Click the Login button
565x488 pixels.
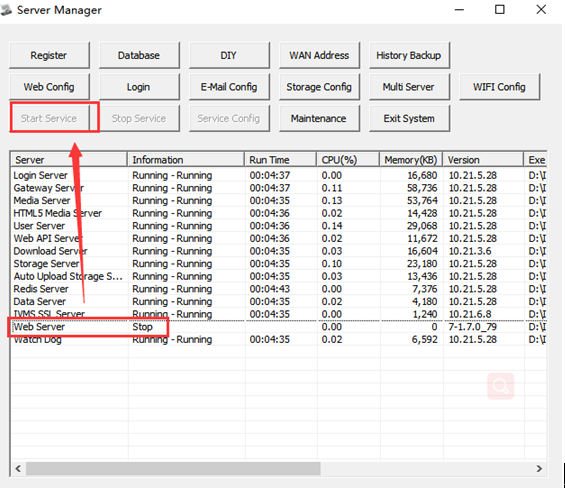coord(139,87)
